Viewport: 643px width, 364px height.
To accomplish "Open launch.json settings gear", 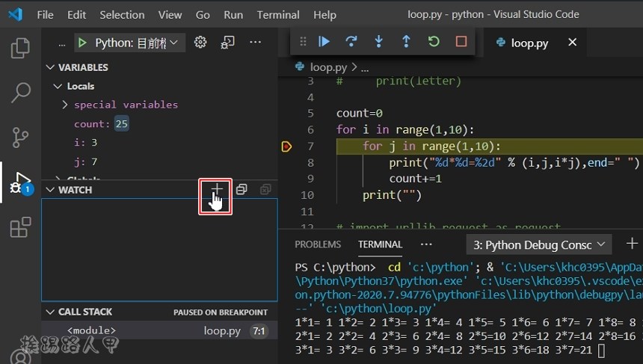I will click(200, 43).
